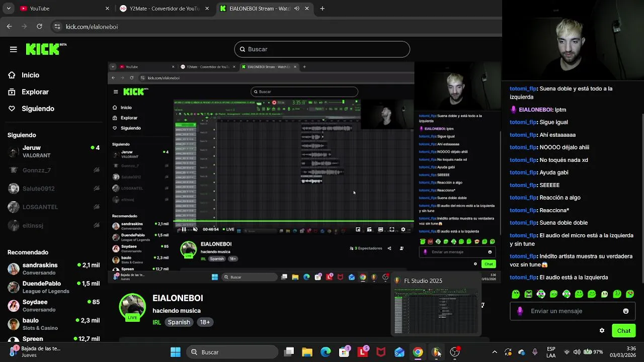Open the emoji picker in chat input
Screen dimensions: 644x362
[x=626, y=311]
